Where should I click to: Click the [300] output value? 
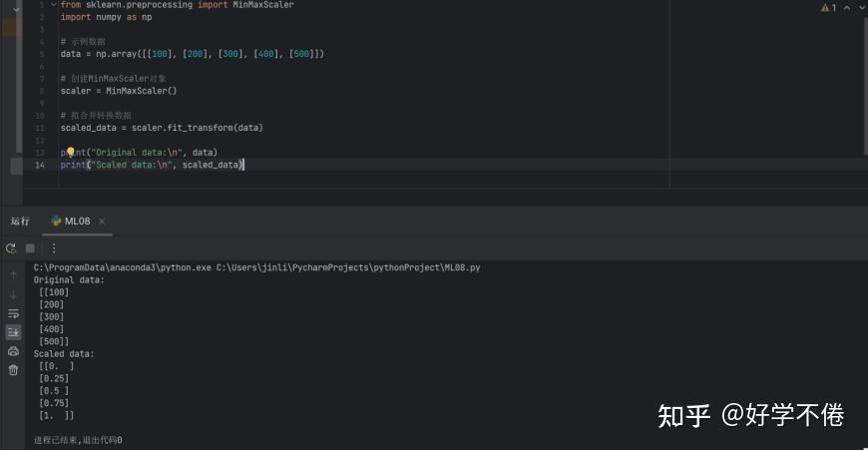pos(52,317)
